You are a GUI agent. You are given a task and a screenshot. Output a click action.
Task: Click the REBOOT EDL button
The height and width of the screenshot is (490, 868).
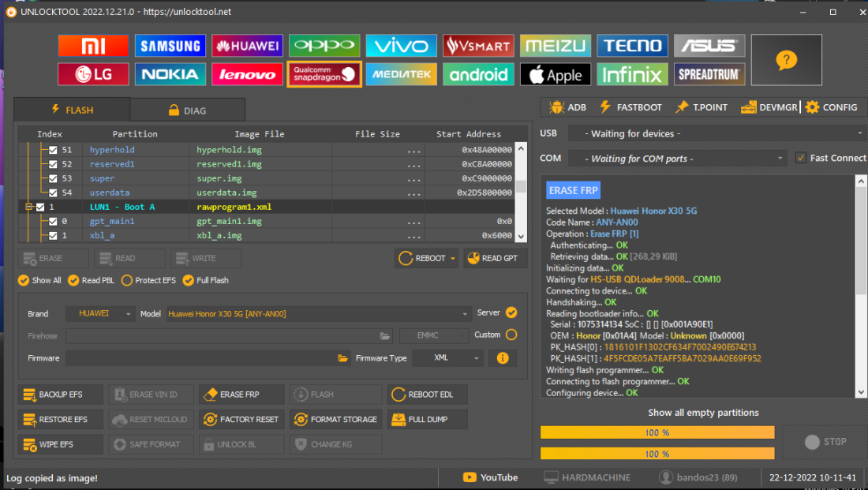click(428, 395)
